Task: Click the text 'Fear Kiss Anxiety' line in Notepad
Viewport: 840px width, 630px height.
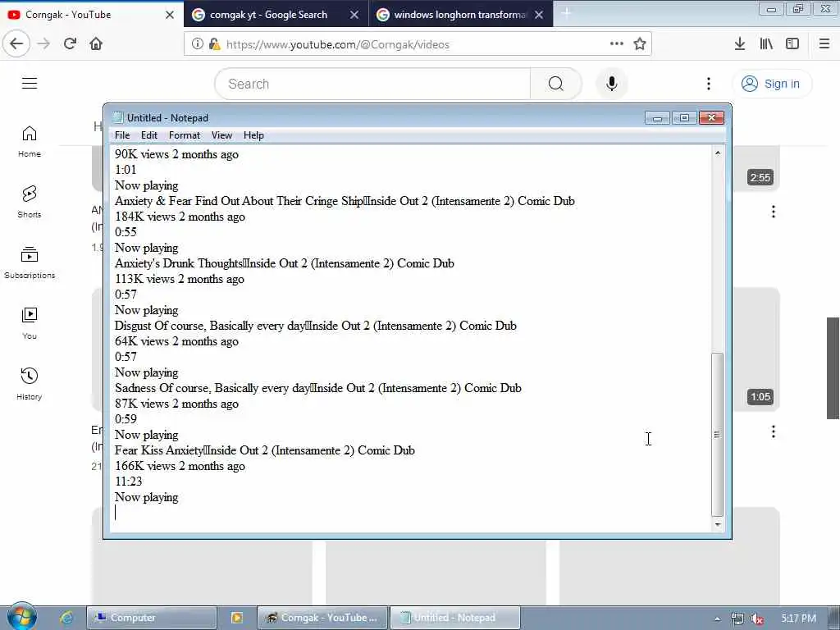Action: click(265, 450)
